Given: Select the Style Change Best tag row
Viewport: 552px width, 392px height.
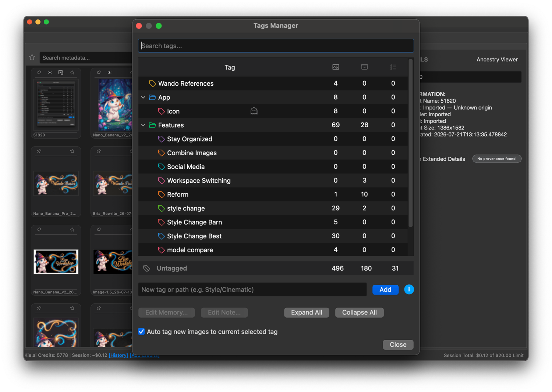Looking at the screenshot, I should tap(273, 236).
